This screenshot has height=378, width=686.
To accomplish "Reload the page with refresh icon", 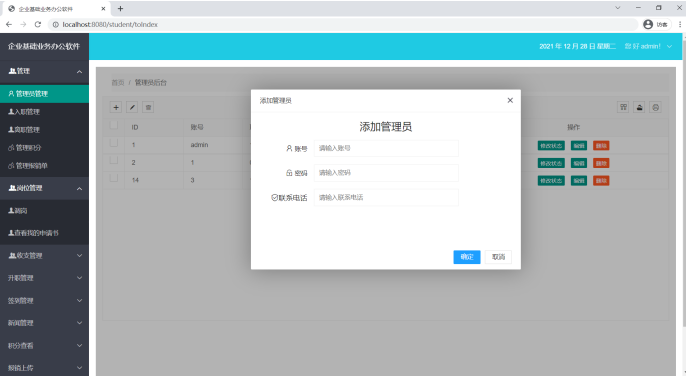I will tap(38, 24).
